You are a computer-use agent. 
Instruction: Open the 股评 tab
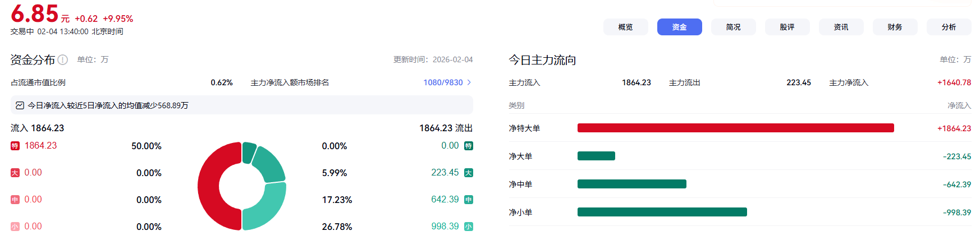point(787,27)
